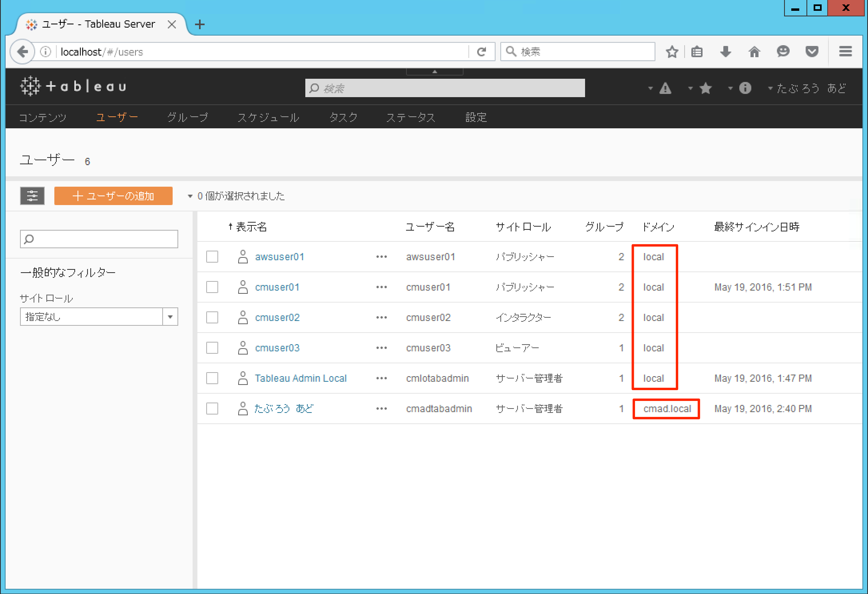Click the left panel user search field

point(99,239)
